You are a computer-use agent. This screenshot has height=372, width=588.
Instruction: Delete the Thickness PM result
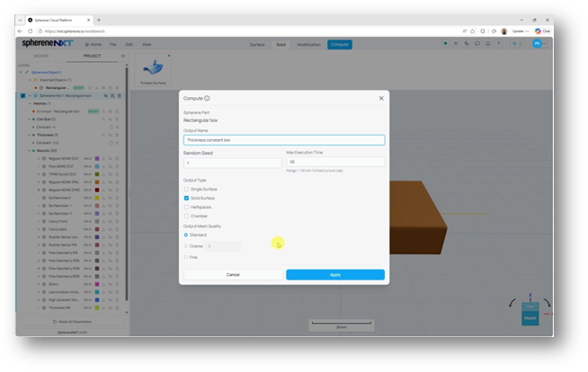coord(117,308)
